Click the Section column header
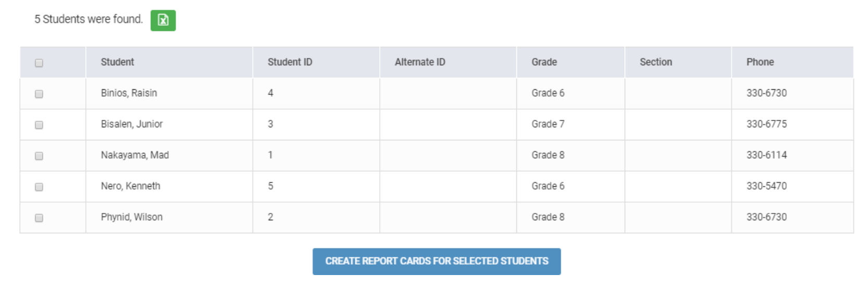Viewport: 868px width, 286px height. (x=655, y=62)
